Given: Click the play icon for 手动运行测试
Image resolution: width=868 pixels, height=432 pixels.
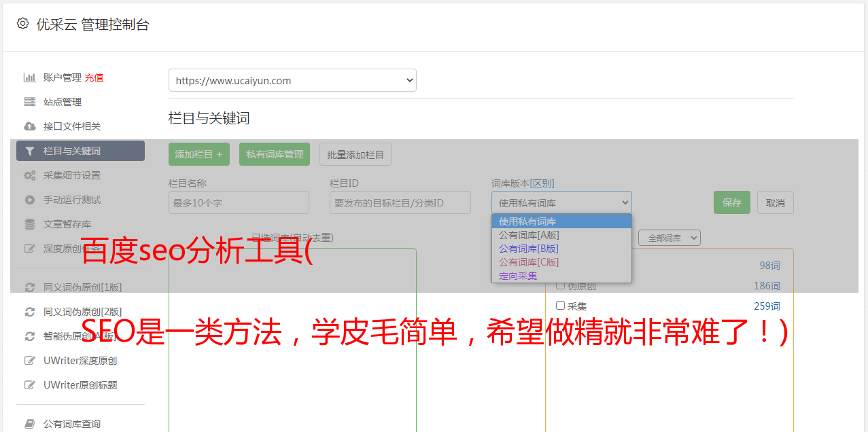Looking at the screenshot, I should click(30, 200).
